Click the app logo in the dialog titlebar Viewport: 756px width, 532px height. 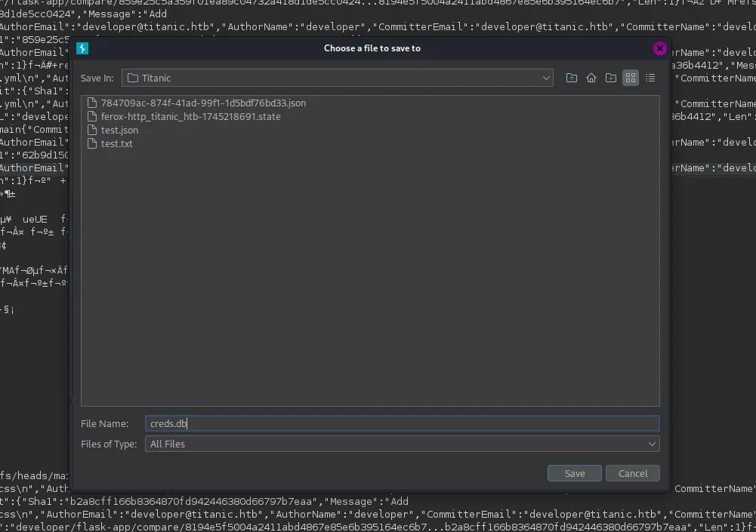83,48
